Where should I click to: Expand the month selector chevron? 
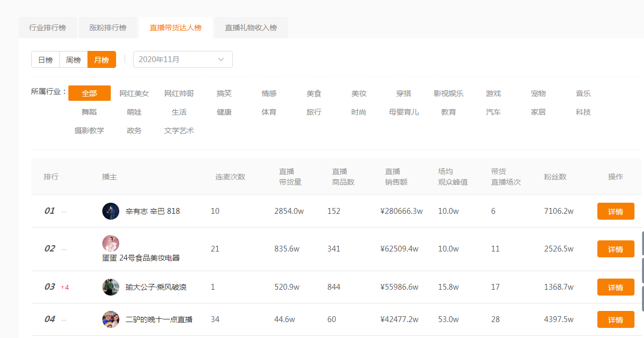pyautogui.click(x=221, y=59)
